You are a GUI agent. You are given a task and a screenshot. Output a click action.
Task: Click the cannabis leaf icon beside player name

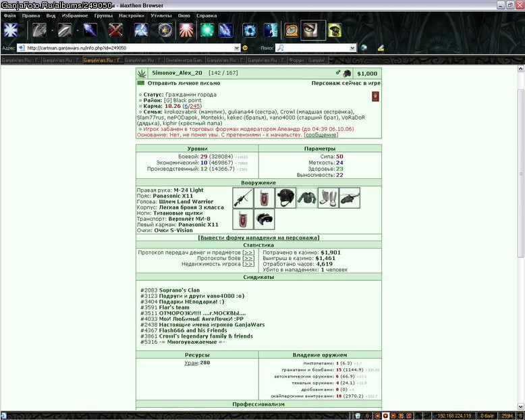(142, 74)
